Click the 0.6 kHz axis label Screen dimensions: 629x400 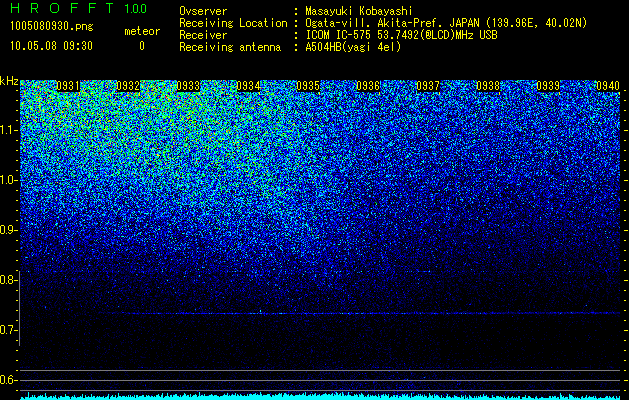point(7,380)
